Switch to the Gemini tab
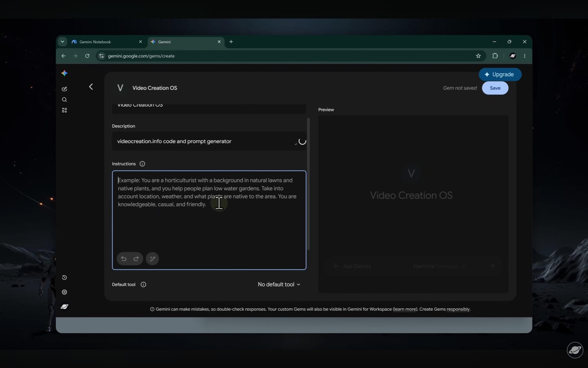Viewport: 588px width, 368px height. pos(186,42)
